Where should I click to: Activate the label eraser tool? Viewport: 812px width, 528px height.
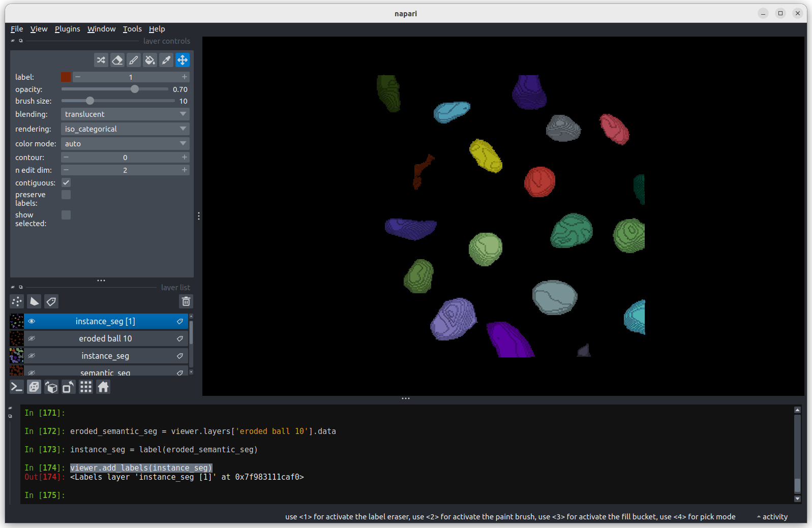[x=117, y=60]
